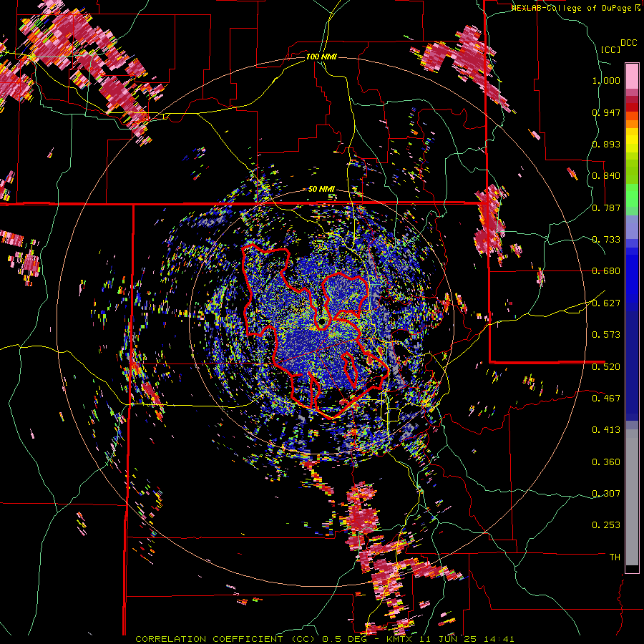Click the 0.520 scale value
The width and height of the screenshot is (644, 644).
click(606, 367)
